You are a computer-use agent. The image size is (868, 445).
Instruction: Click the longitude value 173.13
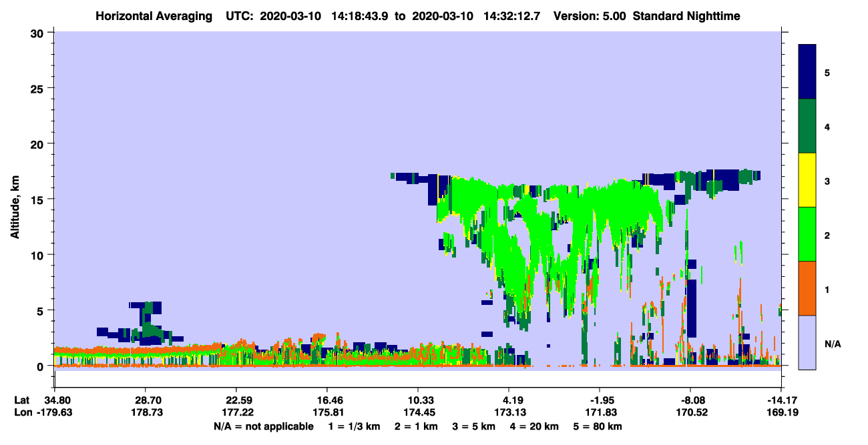click(x=509, y=412)
